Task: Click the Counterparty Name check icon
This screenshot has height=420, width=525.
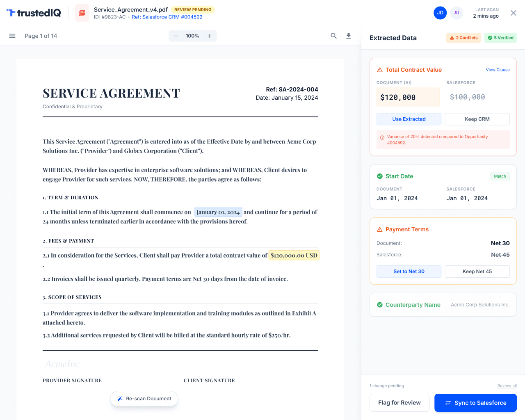Action: coord(380,305)
